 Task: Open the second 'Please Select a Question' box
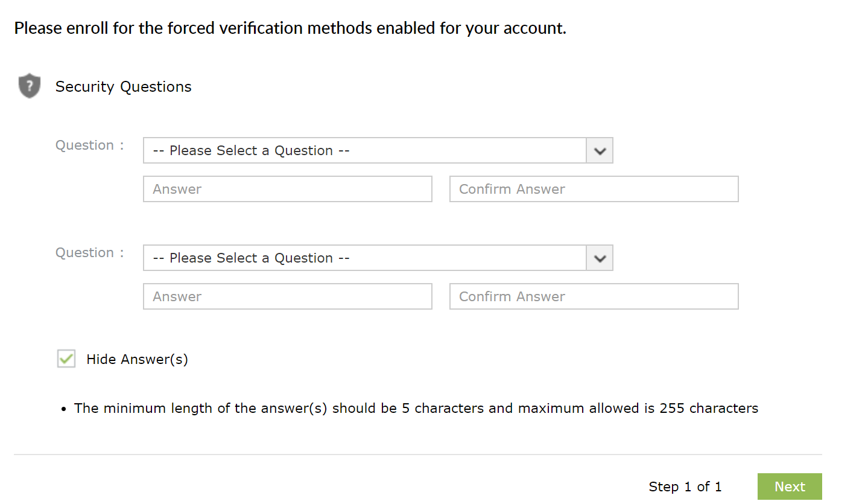(364, 258)
